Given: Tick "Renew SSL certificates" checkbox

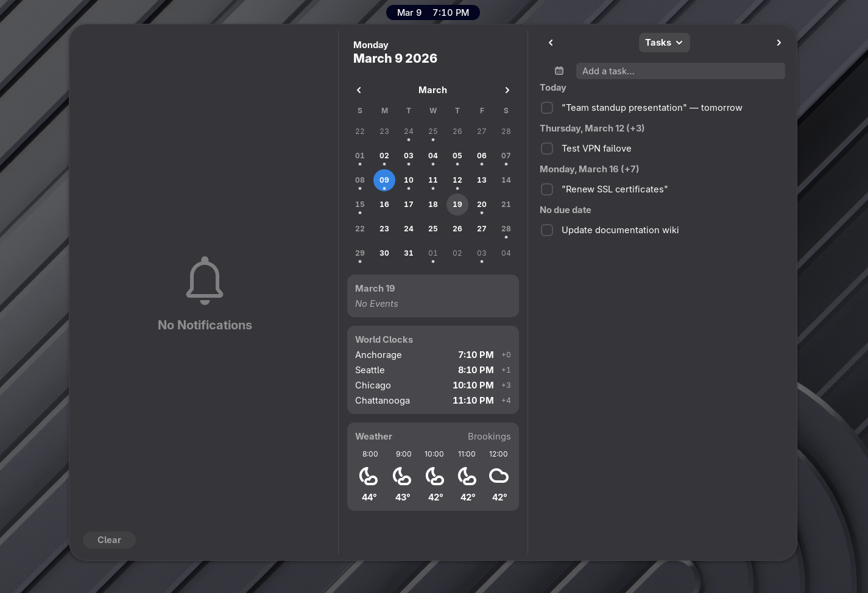Looking at the screenshot, I should [547, 189].
